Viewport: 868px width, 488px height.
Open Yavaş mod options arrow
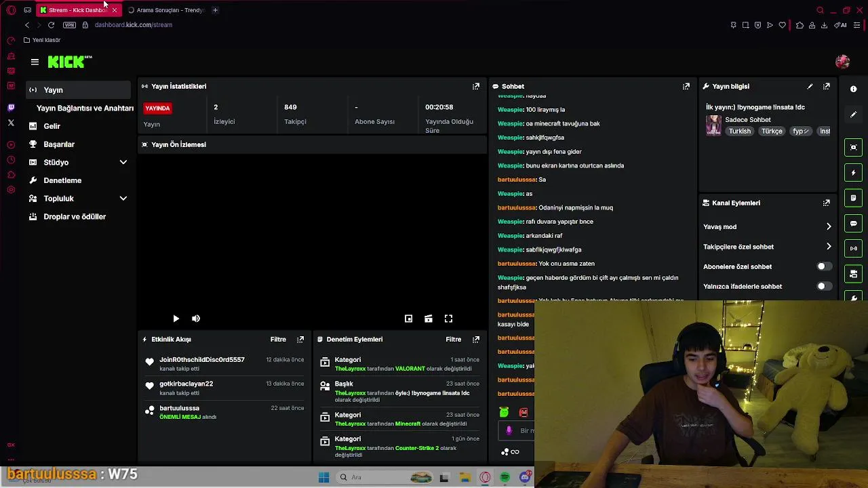[828, 227]
